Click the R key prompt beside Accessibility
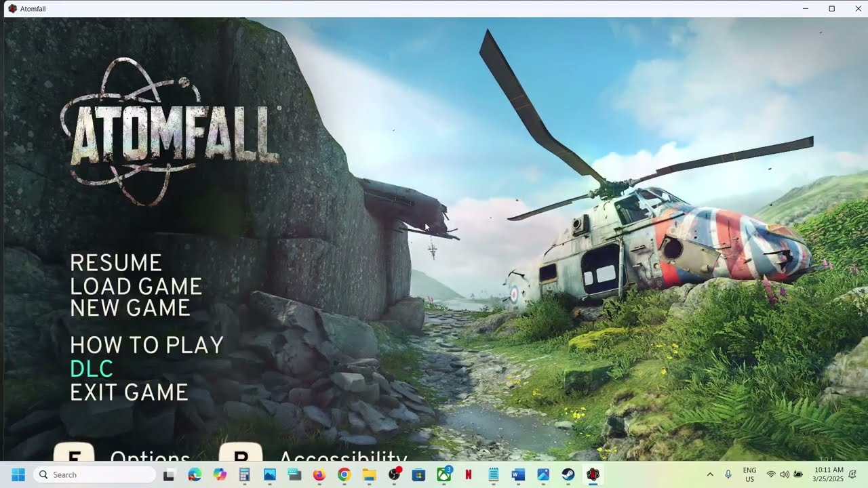 click(x=241, y=452)
